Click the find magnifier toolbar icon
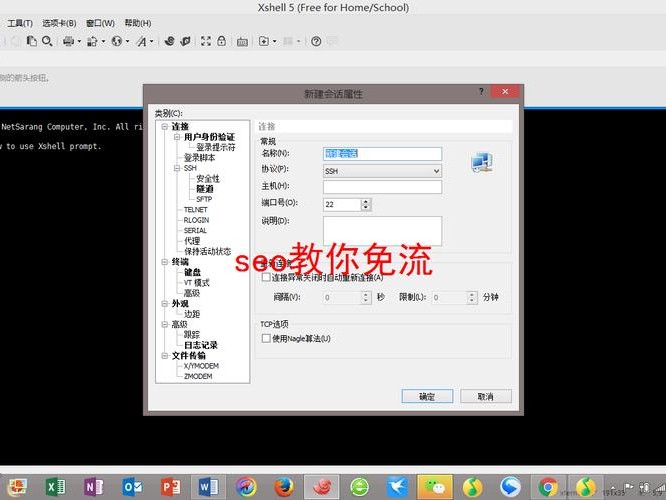666x500 pixels. pyautogui.click(x=47, y=41)
